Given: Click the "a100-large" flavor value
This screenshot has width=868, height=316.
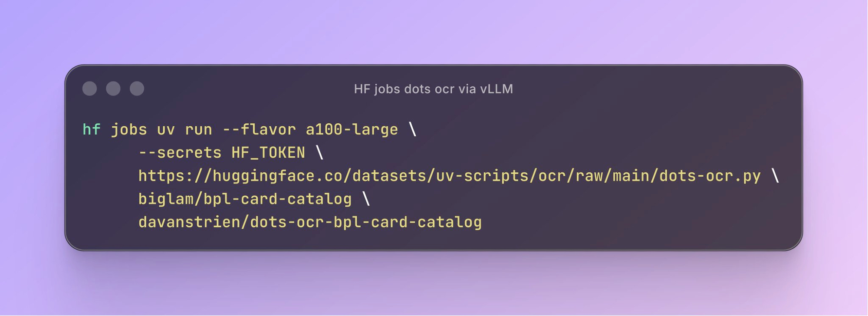Looking at the screenshot, I should [x=352, y=129].
